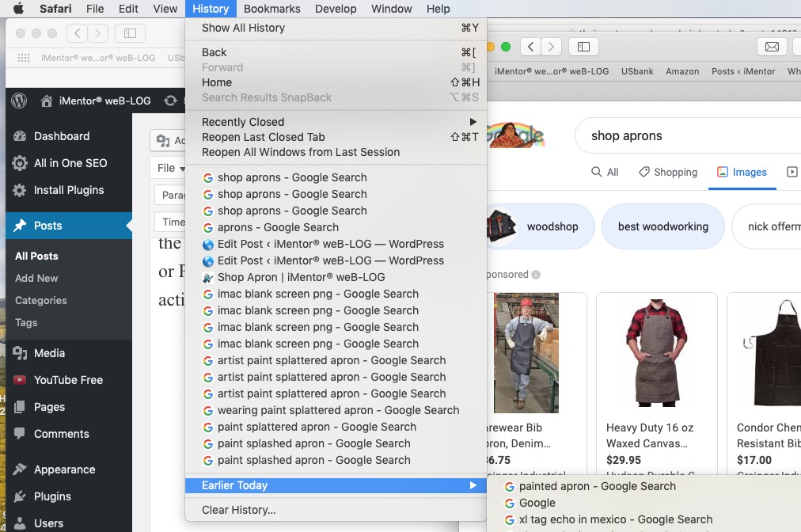Open the Safari menu

click(x=55, y=9)
